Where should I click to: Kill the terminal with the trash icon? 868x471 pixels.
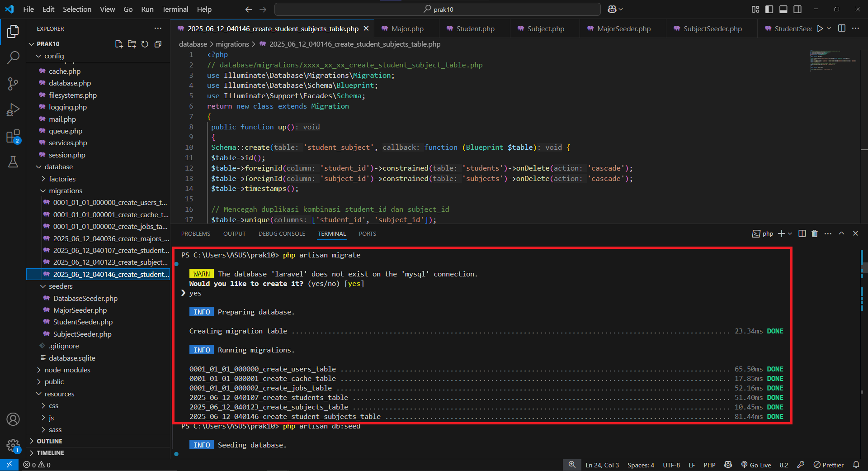tap(814, 233)
